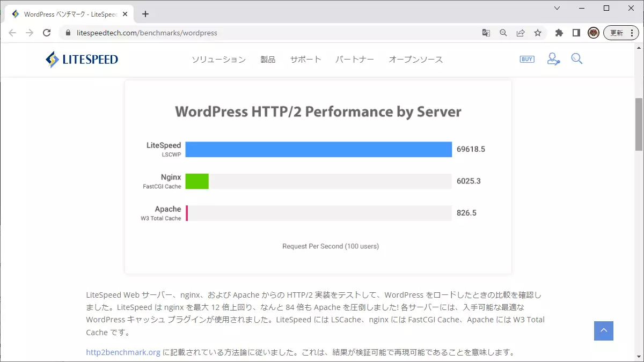
Task: Bookmark this page with the star icon
Action: (x=538, y=33)
